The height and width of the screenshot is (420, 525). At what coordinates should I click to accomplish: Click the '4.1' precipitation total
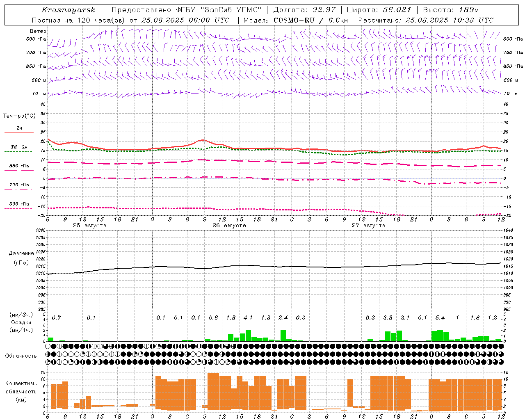click(248, 318)
